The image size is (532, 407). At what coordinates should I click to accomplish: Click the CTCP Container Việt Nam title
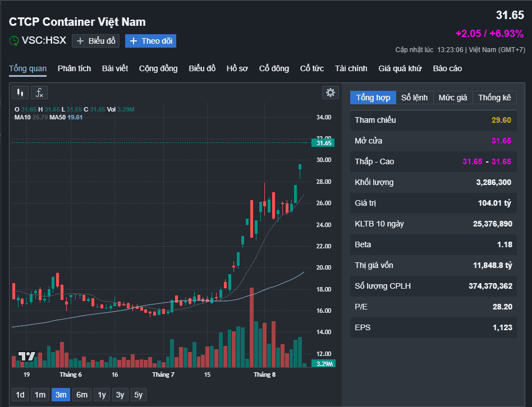[x=77, y=22]
